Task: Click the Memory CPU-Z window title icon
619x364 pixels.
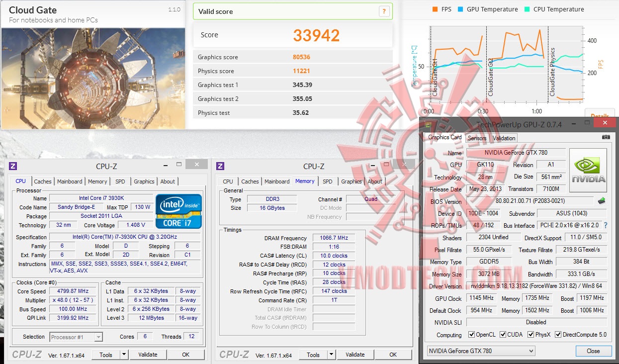Action: click(220, 166)
